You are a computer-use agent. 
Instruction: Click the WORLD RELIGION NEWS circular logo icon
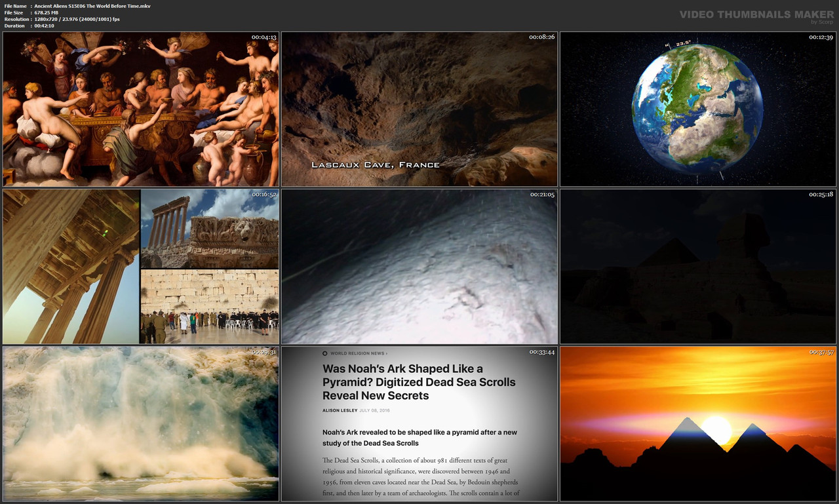pyautogui.click(x=324, y=353)
